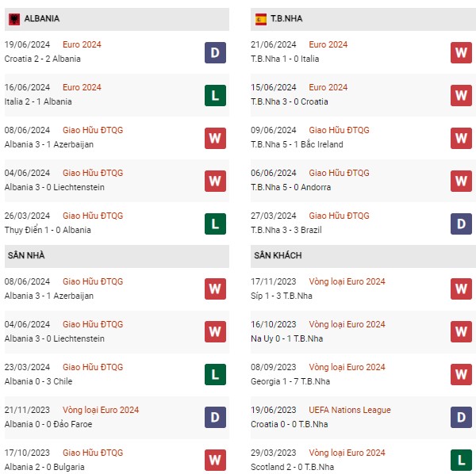Image resolution: width=476 pixels, height=474 pixels.
Task: Click the T.B.Nha 5-1 Bắc Ireland result
Action: [x=297, y=144]
